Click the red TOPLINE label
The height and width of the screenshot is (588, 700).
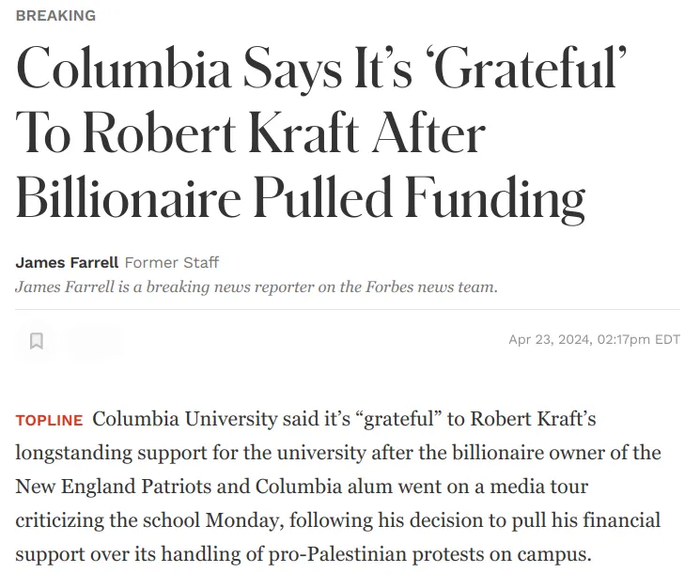click(x=49, y=420)
